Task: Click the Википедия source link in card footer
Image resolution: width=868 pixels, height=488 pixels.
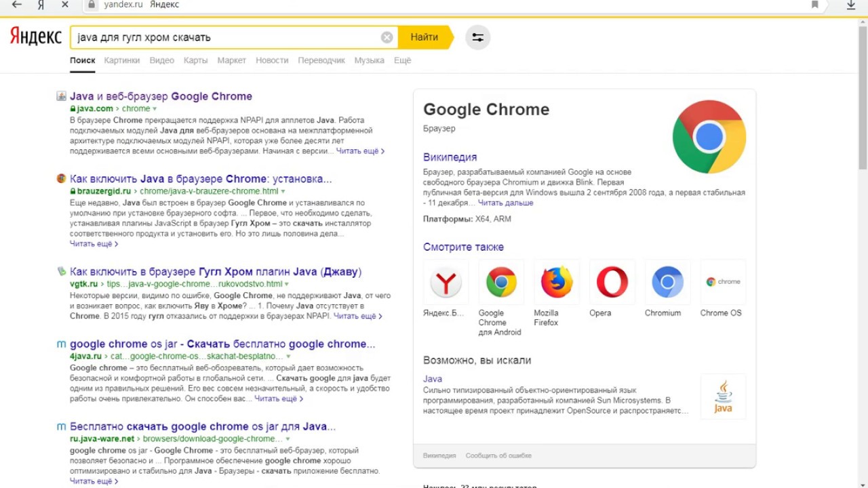Action: point(439,455)
